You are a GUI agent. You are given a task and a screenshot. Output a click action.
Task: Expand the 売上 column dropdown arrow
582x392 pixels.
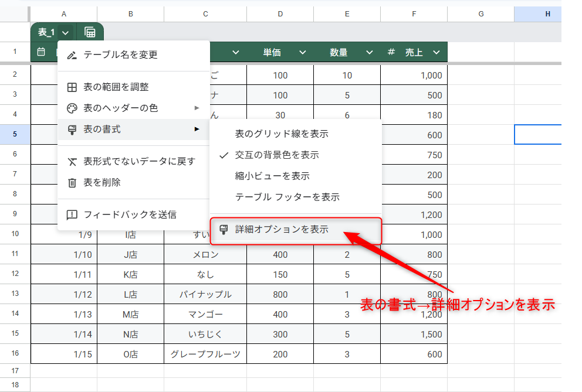[x=436, y=53]
